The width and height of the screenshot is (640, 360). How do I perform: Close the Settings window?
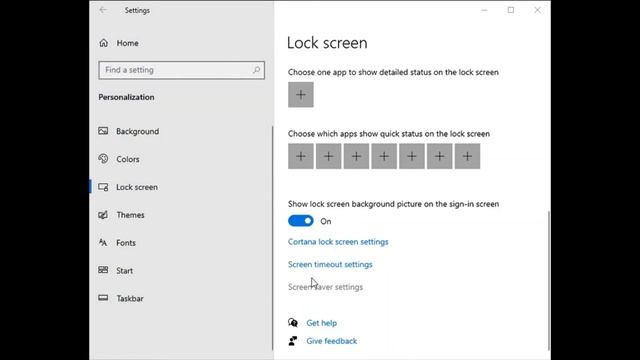tap(537, 10)
